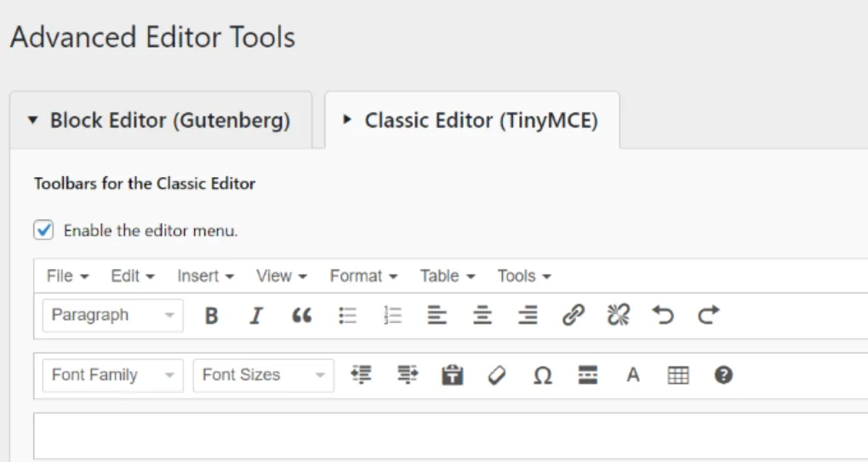Apply italic with the Italic icon
The width and height of the screenshot is (868, 462).
[x=255, y=316]
